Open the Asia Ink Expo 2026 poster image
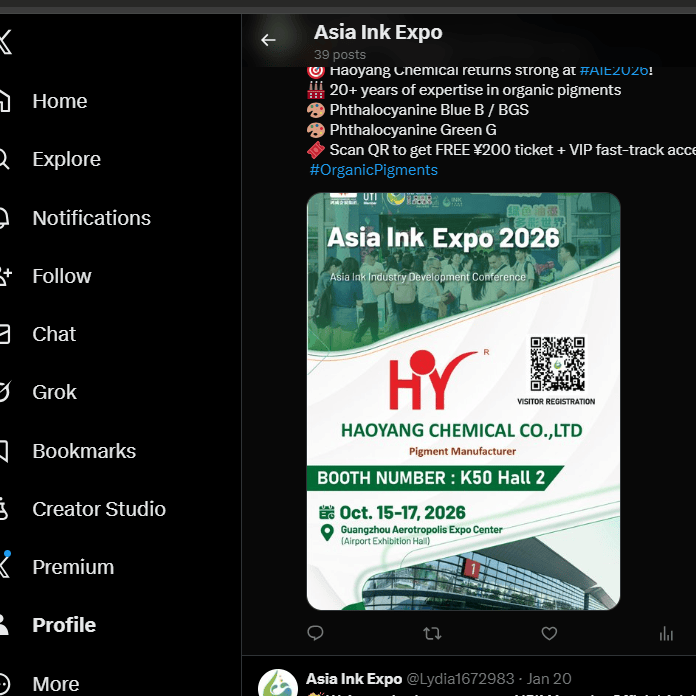The height and width of the screenshot is (696, 696). pos(463,401)
